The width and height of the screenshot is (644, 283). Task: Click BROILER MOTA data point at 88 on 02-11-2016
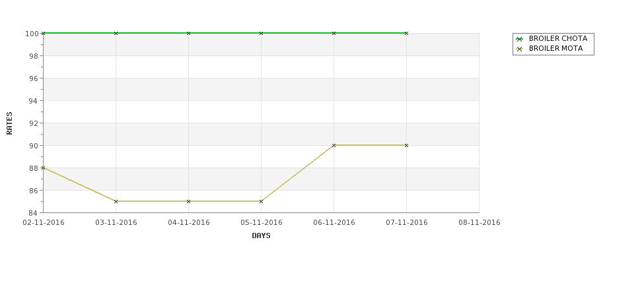(x=43, y=168)
